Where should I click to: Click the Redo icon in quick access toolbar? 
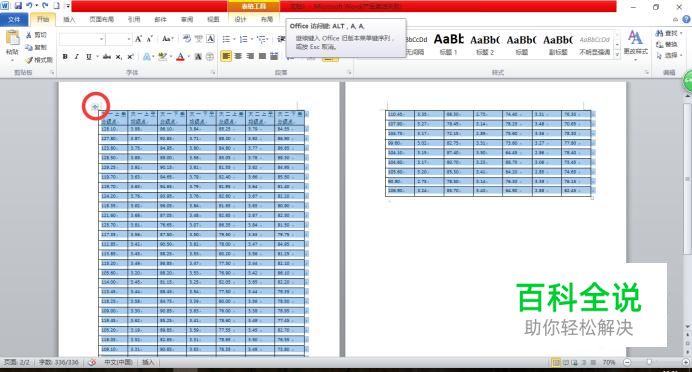45,6
